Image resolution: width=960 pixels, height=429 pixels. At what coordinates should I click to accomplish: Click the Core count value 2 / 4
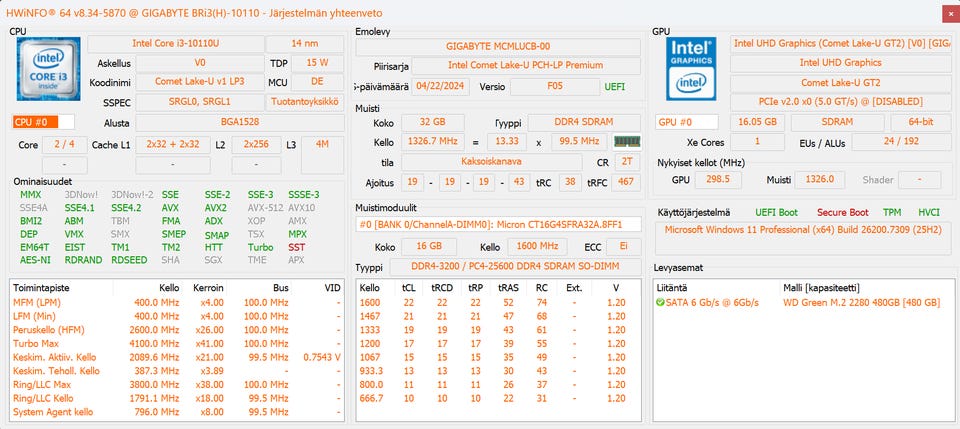click(64, 145)
